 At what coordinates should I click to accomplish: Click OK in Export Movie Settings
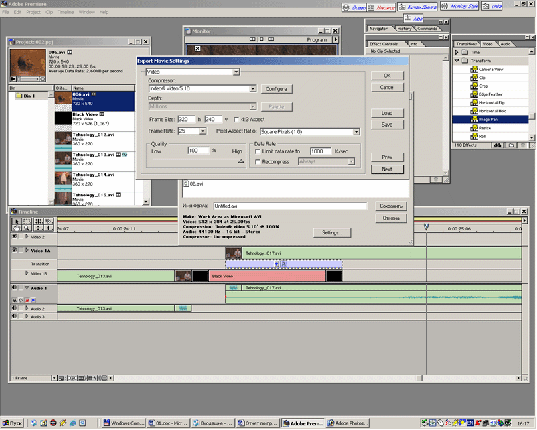(387, 76)
